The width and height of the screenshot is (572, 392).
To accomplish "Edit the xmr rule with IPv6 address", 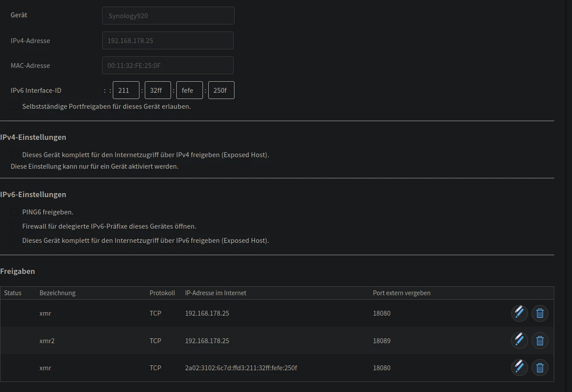I will coord(519,368).
